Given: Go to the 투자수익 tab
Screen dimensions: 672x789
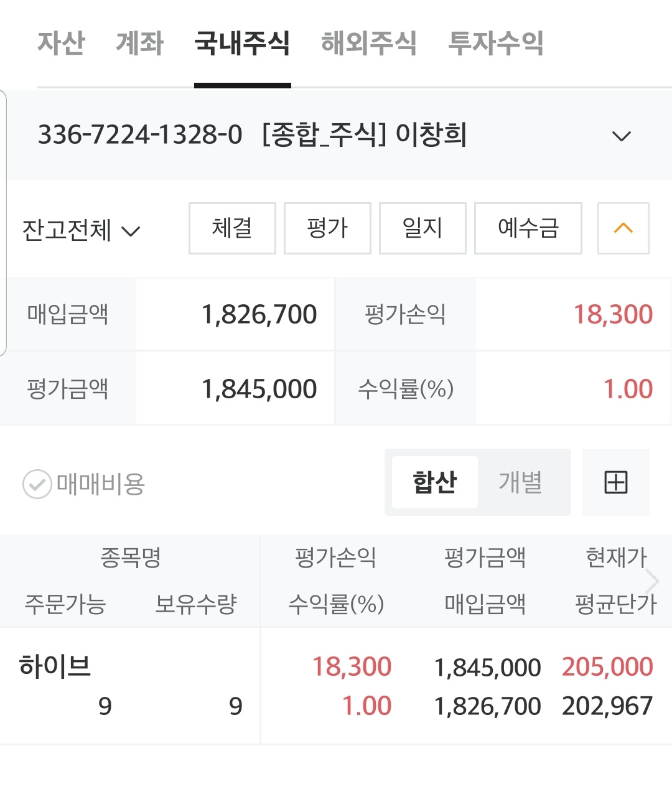Looking at the screenshot, I should pos(496,44).
